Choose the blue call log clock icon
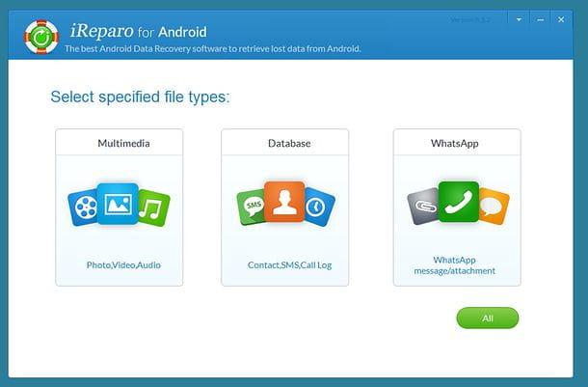Screen dimensions: 588x387 coord(318,207)
